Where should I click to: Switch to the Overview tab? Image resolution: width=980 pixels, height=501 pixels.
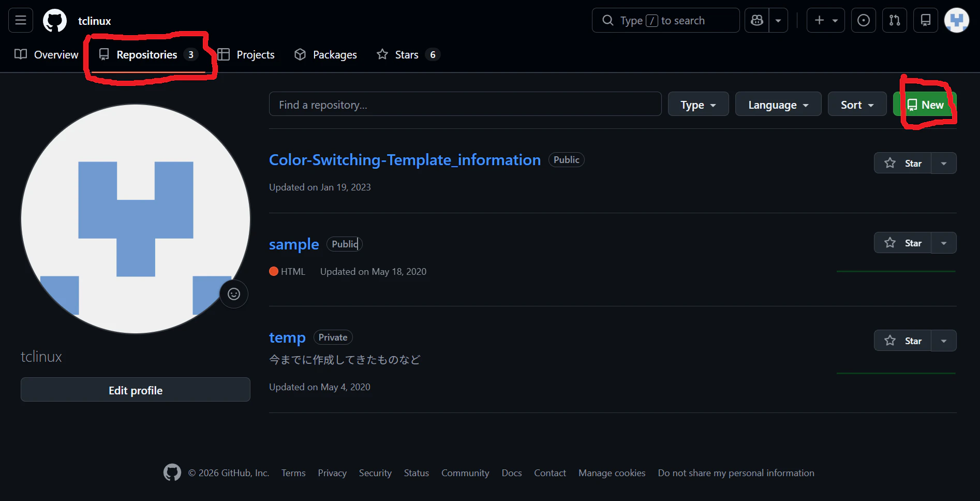47,54
